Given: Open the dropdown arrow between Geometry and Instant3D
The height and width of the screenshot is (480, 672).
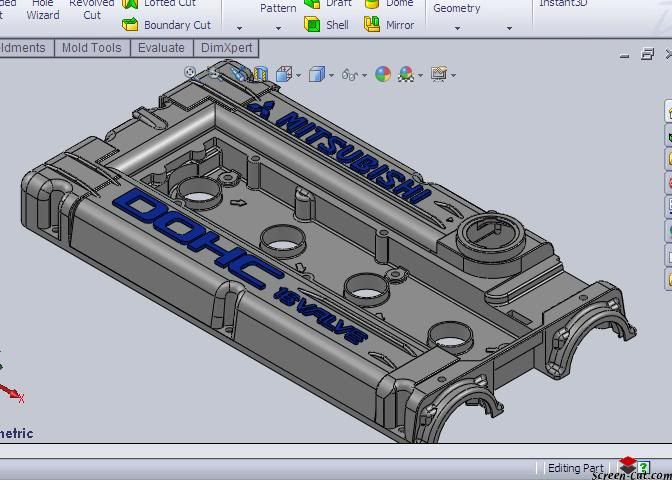Looking at the screenshot, I should 509,28.
